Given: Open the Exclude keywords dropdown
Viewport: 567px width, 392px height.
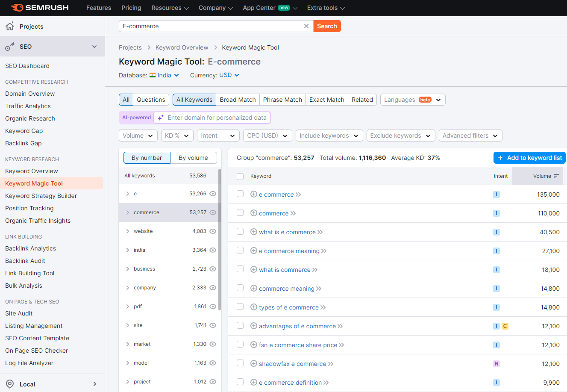Looking at the screenshot, I should click(401, 136).
